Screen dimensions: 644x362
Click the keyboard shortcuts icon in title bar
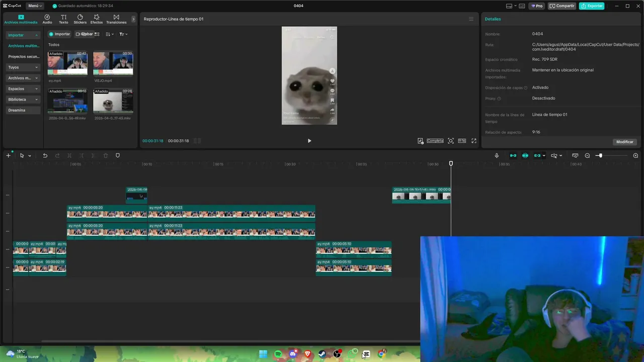522,6
